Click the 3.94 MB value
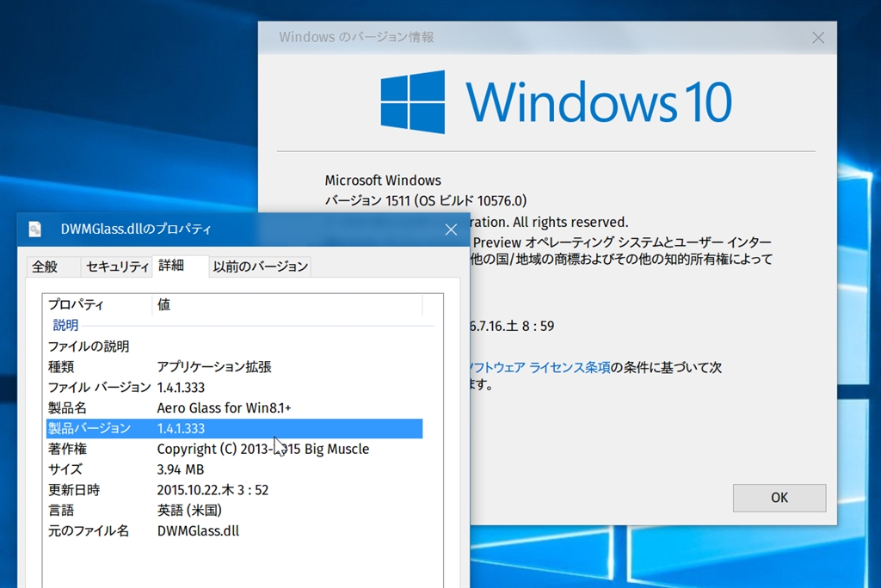 (181, 469)
